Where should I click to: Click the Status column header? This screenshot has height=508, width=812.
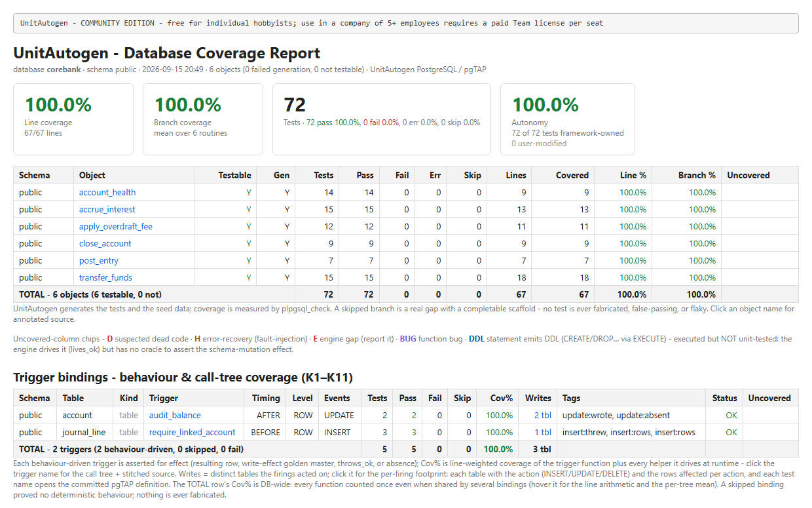click(725, 398)
